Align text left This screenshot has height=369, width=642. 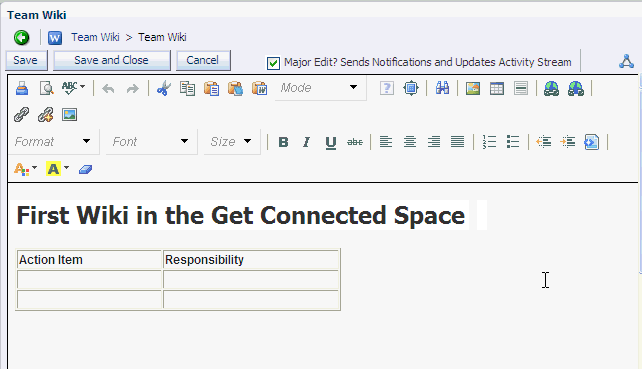(386, 142)
